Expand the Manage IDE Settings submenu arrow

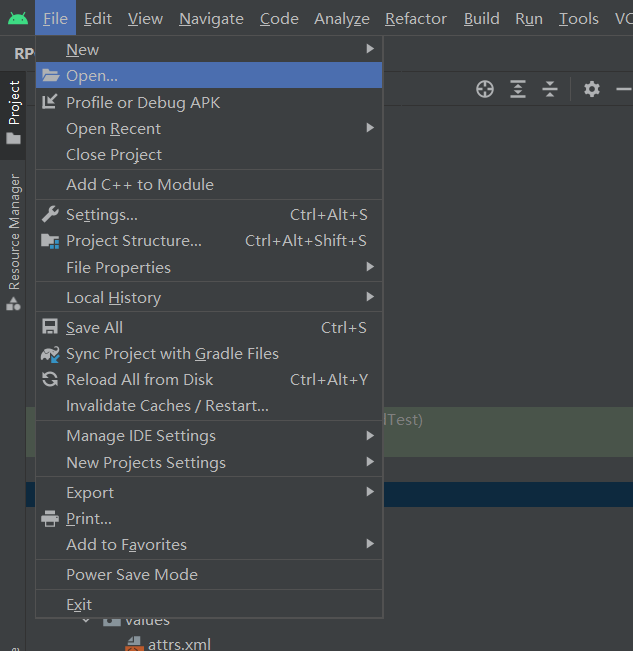(x=370, y=435)
